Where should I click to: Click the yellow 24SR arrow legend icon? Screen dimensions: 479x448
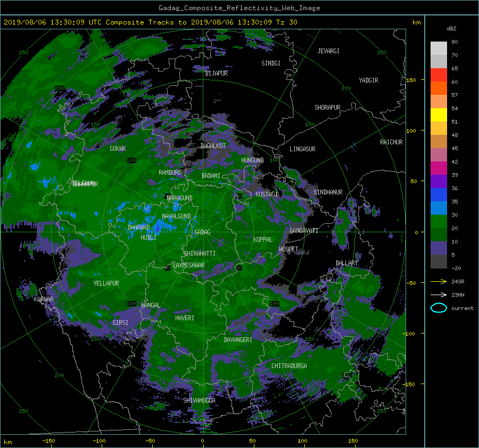439,281
